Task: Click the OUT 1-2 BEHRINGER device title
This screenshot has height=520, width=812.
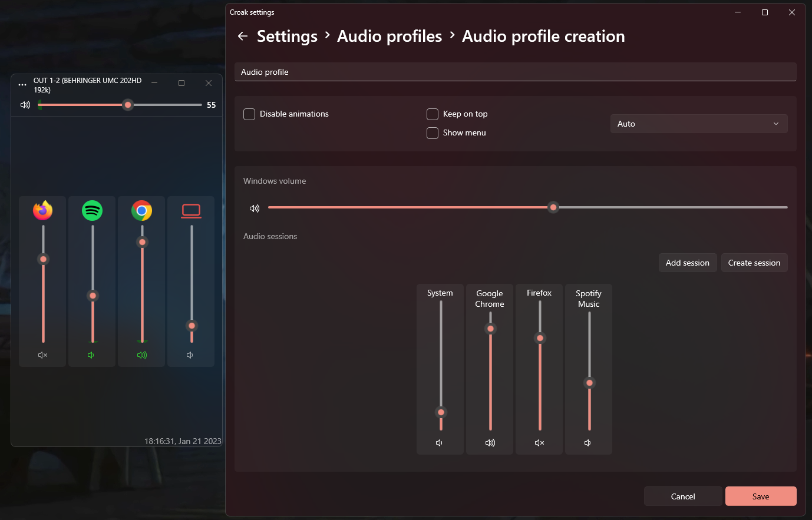Action: click(x=88, y=85)
